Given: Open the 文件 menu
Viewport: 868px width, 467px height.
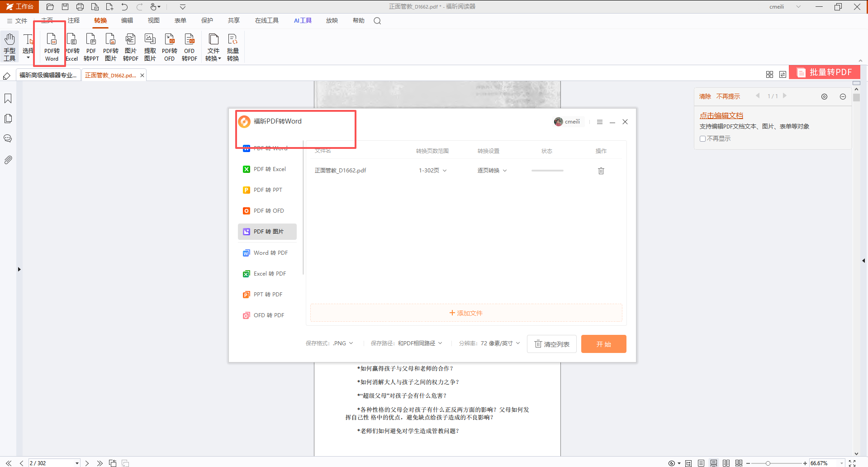Looking at the screenshot, I should pos(17,21).
